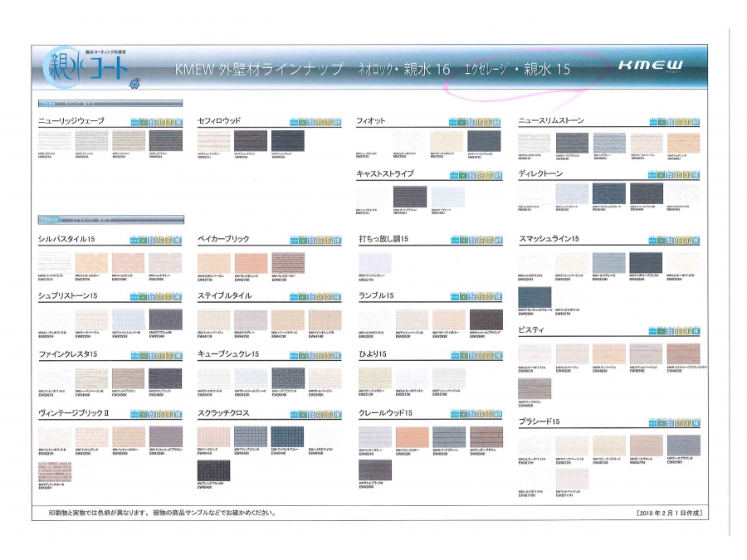Click the blue mascot character beside 親水コート

[135, 83]
